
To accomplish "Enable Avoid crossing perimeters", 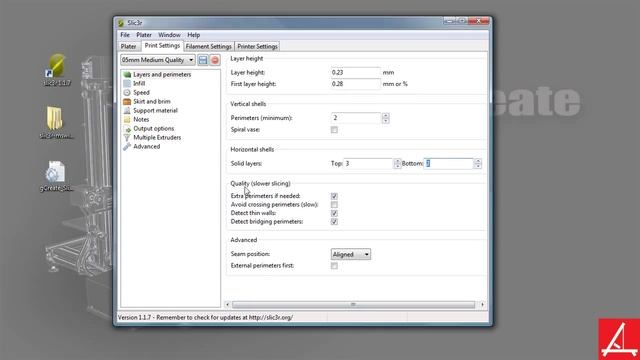I will tap(334, 204).
